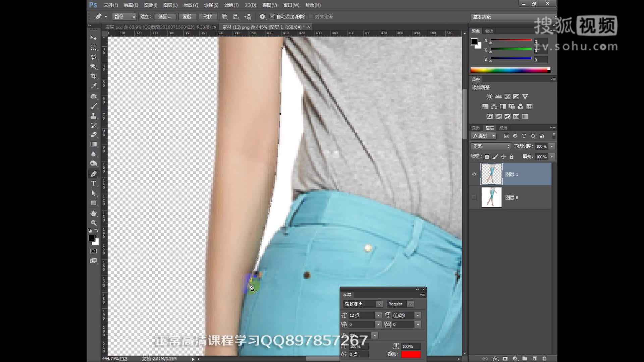The width and height of the screenshot is (644, 362).
Task: Add a layer mask
Action: point(505,359)
